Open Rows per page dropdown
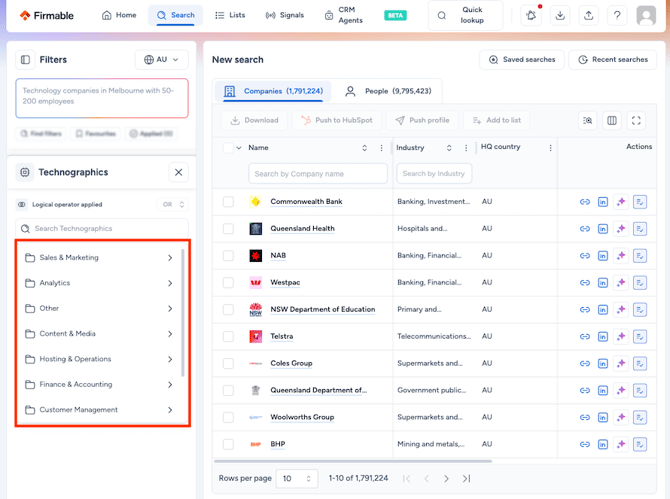The image size is (670, 499). 297,479
